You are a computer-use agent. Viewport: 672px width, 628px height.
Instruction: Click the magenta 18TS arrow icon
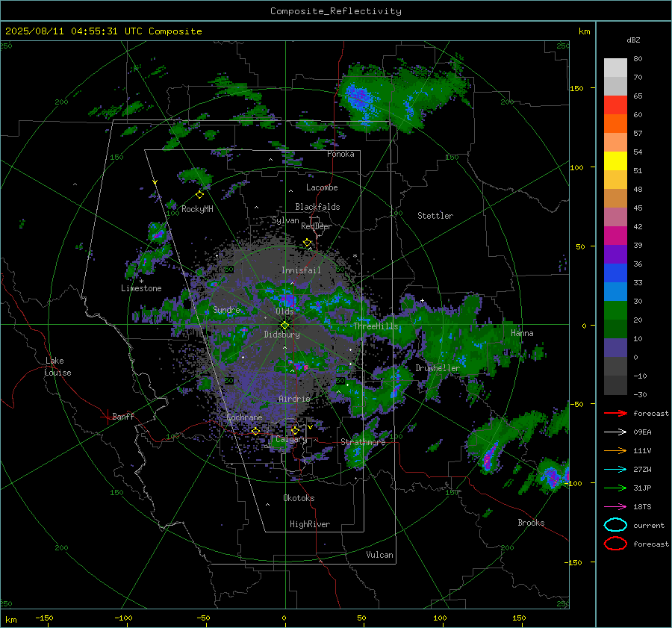[615, 507]
